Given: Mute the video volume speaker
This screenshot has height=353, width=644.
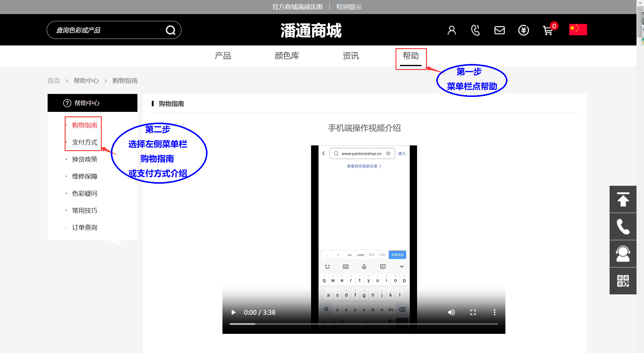Looking at the screenshot, I should (x=451, y=312).
